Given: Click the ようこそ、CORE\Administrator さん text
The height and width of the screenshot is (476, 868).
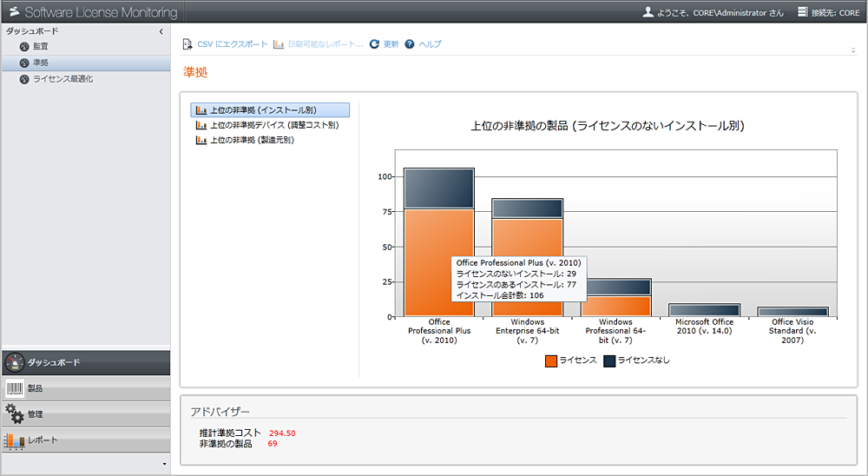Looking at the screenshot, I should (720, 12).
